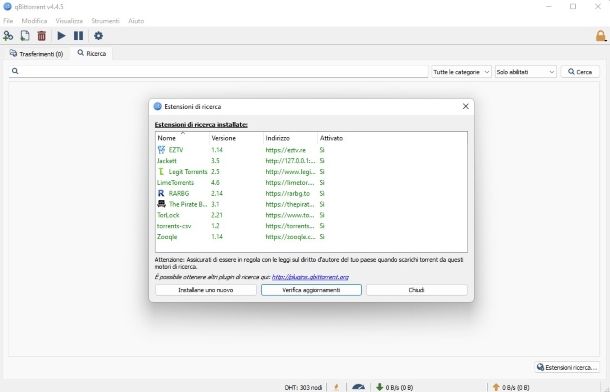Open the Aiuto menu
The height and width of the screenshot is (392, 610).
pos(136,21)
